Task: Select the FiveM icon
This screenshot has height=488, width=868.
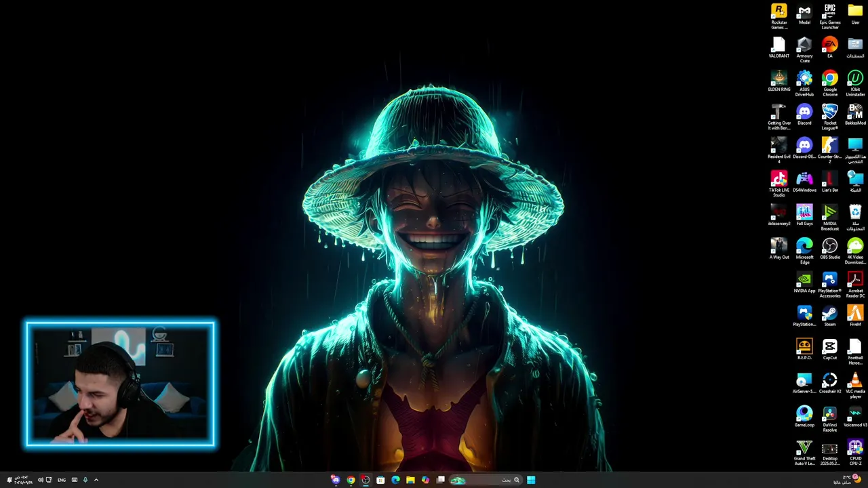Action: [855, 316]
